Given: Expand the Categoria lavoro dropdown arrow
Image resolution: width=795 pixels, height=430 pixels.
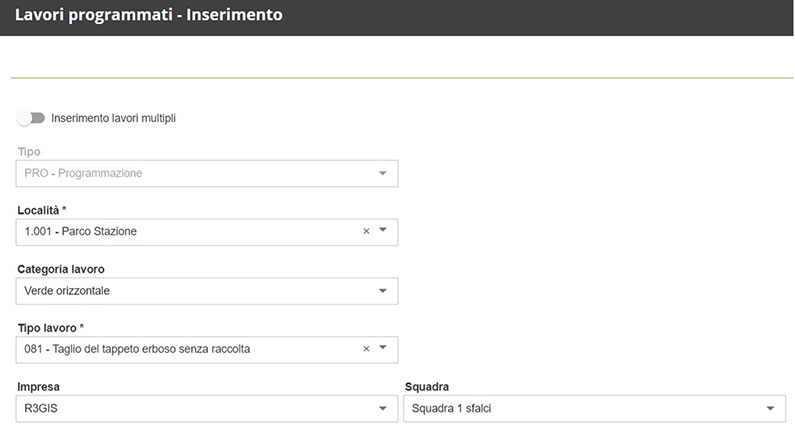Looking at the screenshot, I should pos(382,291).
